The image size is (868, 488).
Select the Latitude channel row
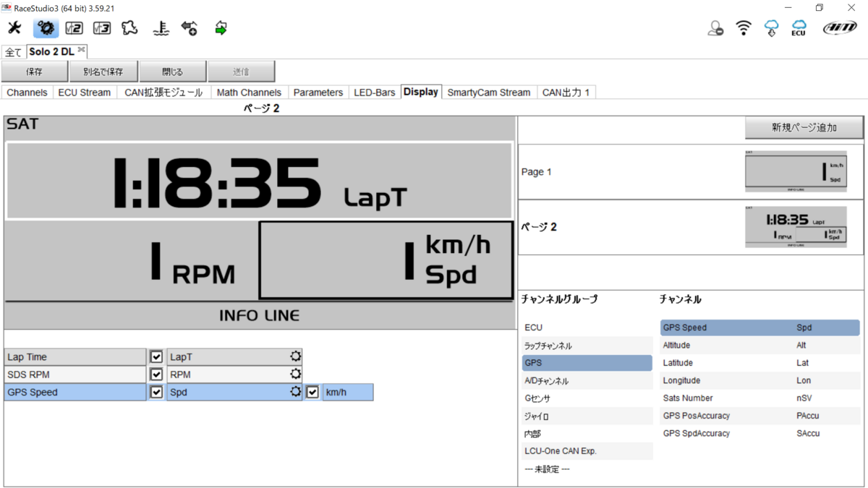[759, 363]
